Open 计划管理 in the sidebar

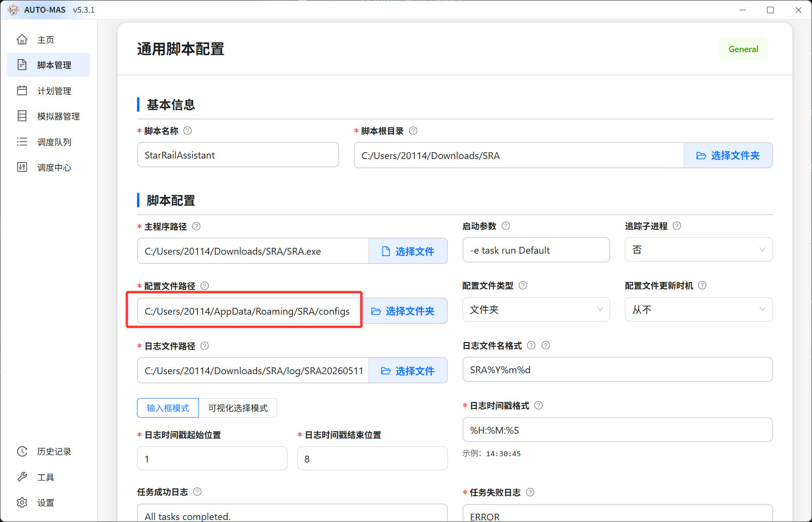pyautogui.click(x=48, y=91)
